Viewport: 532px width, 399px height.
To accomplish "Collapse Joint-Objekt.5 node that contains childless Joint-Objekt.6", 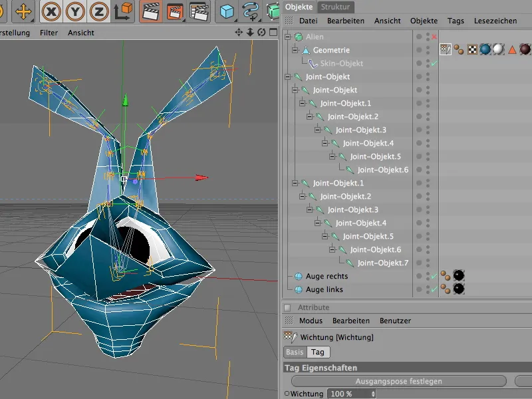I will click(332, 156).
